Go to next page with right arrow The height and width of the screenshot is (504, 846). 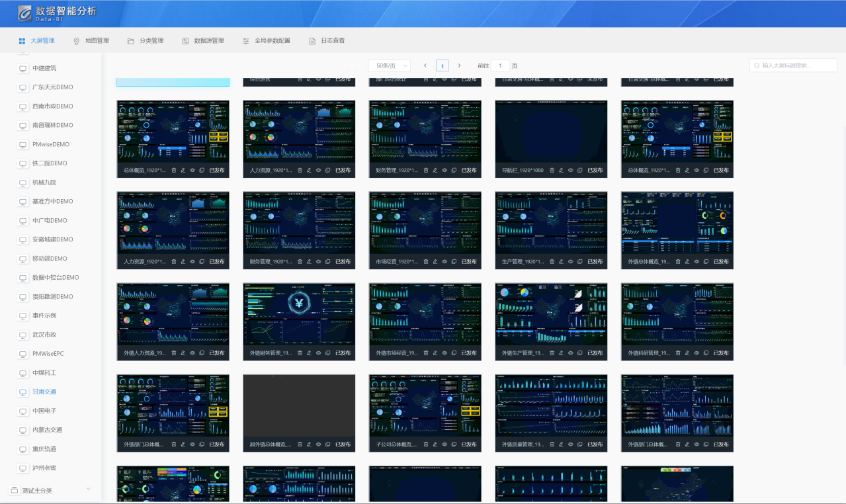tap(459, 65)
